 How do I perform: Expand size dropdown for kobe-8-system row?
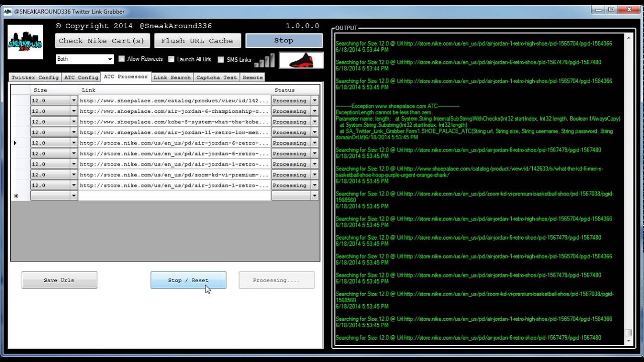pyautogui.click(x=74, y=122)
